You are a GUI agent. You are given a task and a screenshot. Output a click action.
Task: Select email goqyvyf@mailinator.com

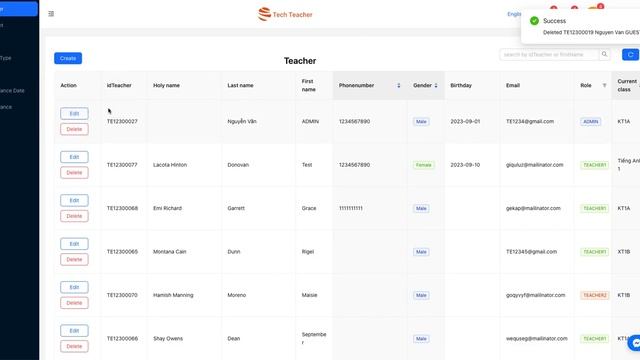[536, 295]
